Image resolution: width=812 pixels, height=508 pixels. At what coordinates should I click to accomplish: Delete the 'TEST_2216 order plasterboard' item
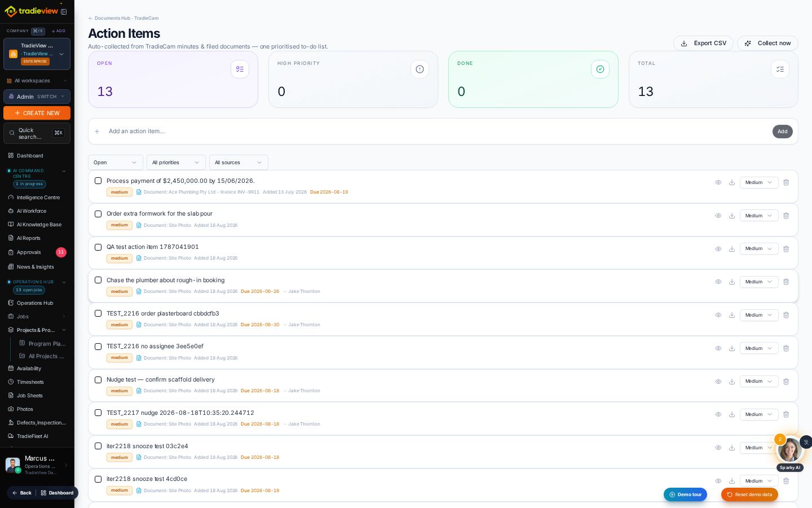coord(786,315)
